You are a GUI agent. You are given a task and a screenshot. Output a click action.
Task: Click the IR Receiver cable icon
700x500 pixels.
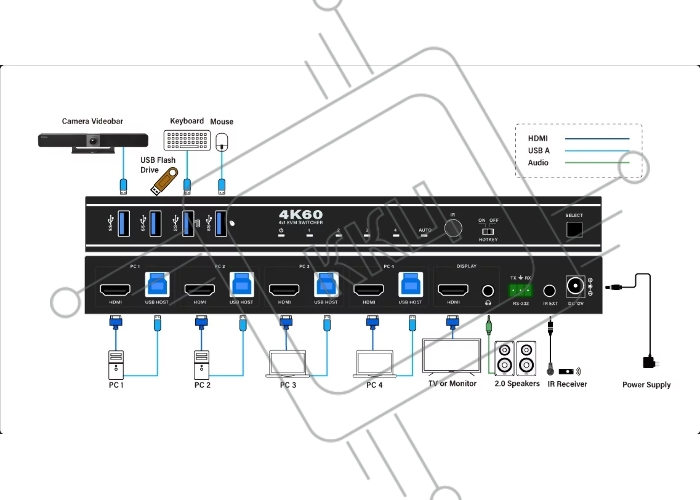click(x=551, y=346)
